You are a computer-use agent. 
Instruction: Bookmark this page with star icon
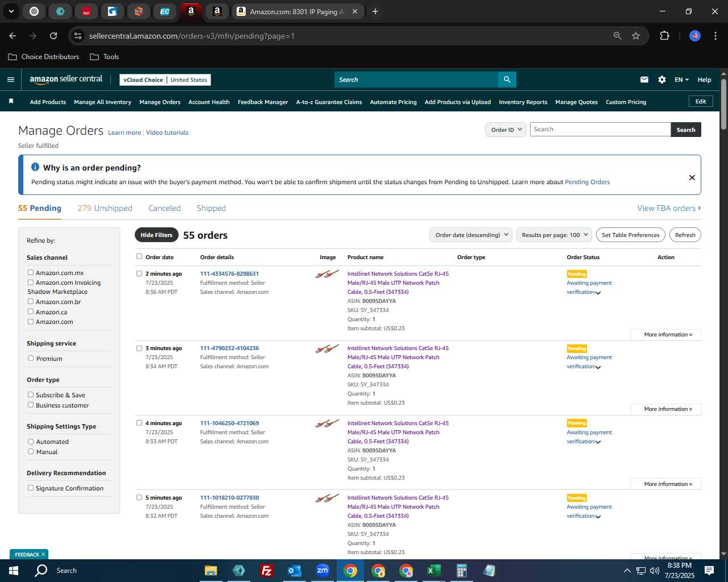pos(636,36)
